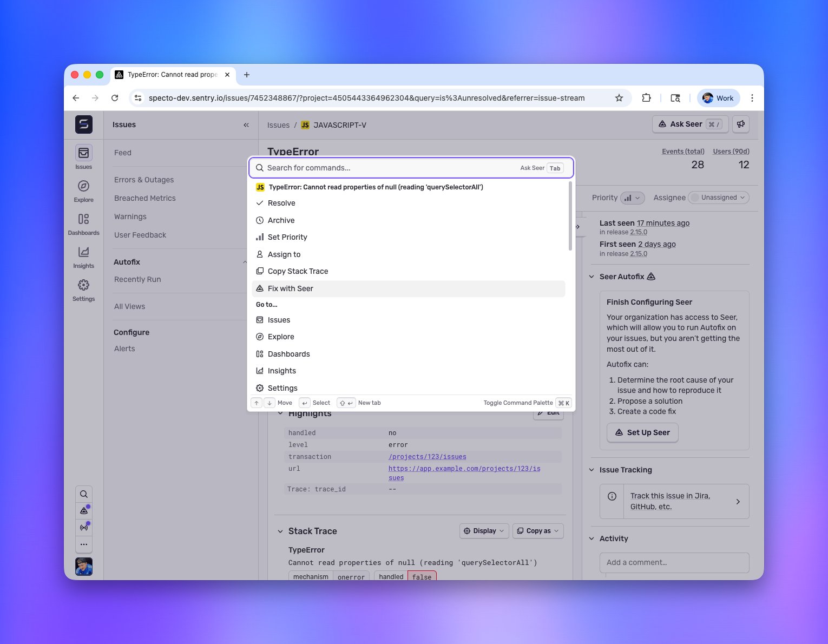Image resolution: width=828 pixels, height=644 pixels.
Task: Open the Copy as dropdown
Action: 538,531
